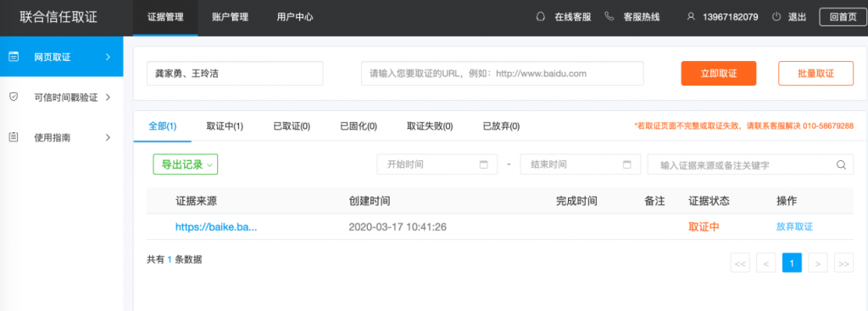The width and height of the screenshot is (868, 311).
Task: Expand the 导出记录 dropdown
Action: 186,164
